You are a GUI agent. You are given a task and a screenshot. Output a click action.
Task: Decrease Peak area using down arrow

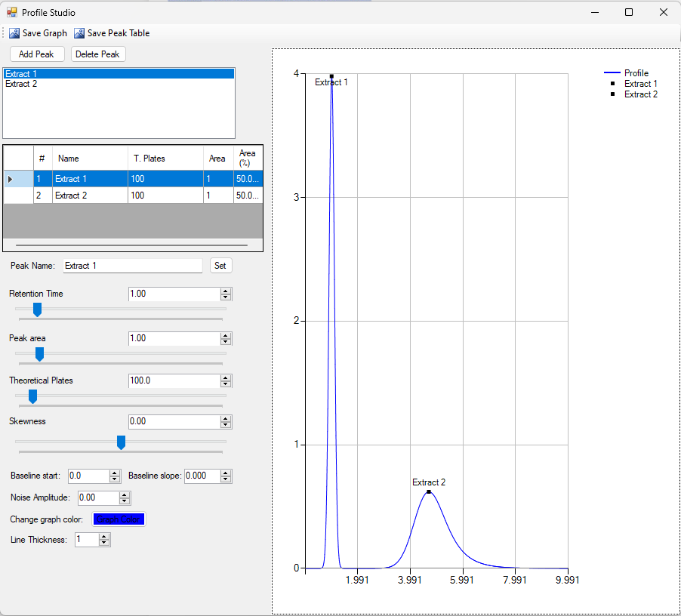(x=226, y=342)
